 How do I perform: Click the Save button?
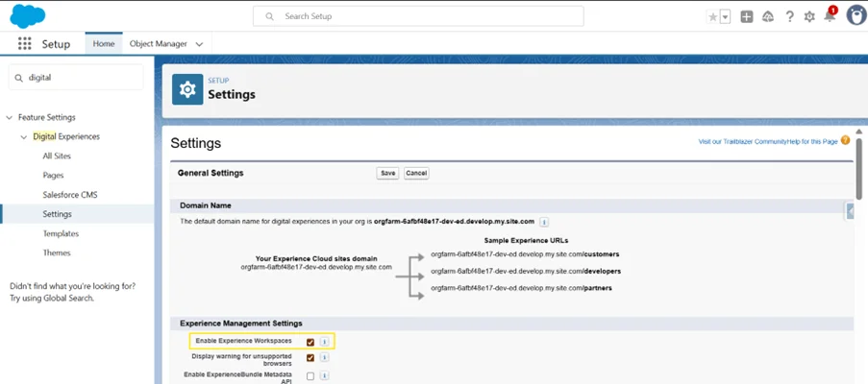click(388, 173)
